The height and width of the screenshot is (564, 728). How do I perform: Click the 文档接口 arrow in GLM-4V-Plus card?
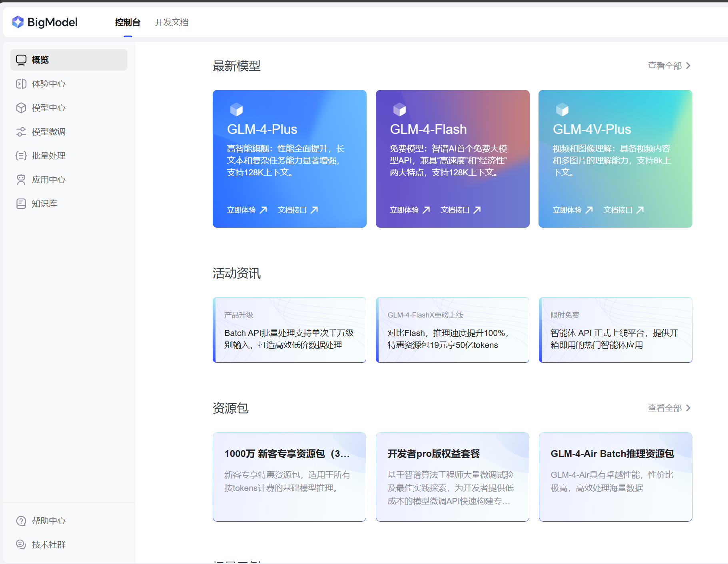pyautogui.click(x=640, y=210)
